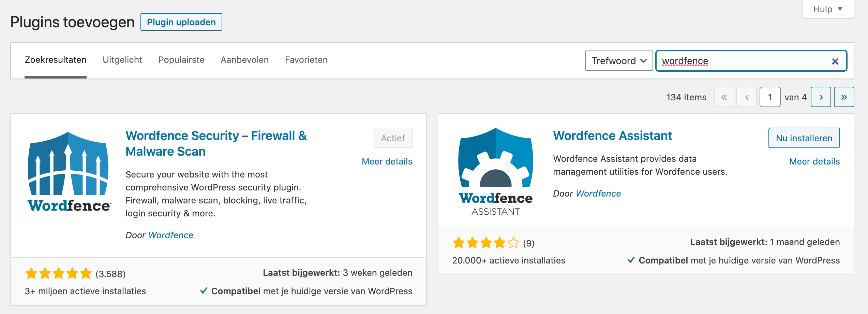Click the (3.588) ratings count
This screenshot has width=868, height=314.
click(x=110, y=274)
